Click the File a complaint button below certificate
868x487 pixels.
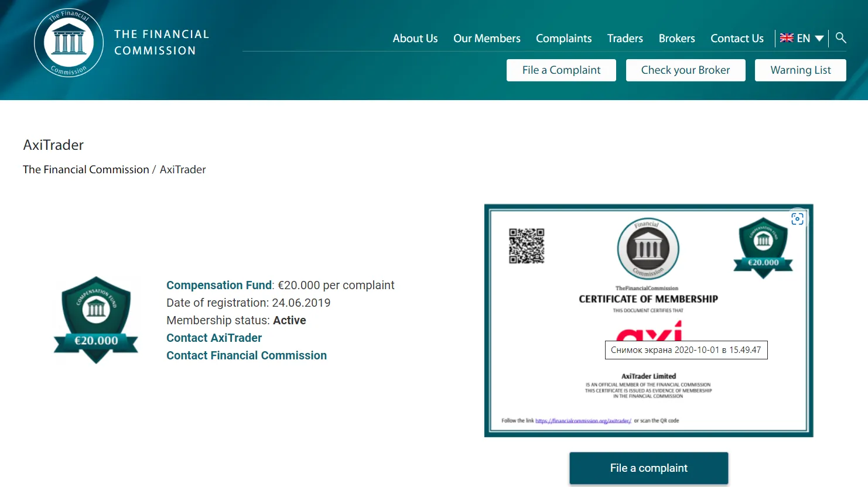pyautogui.click(x=649, y=468)
